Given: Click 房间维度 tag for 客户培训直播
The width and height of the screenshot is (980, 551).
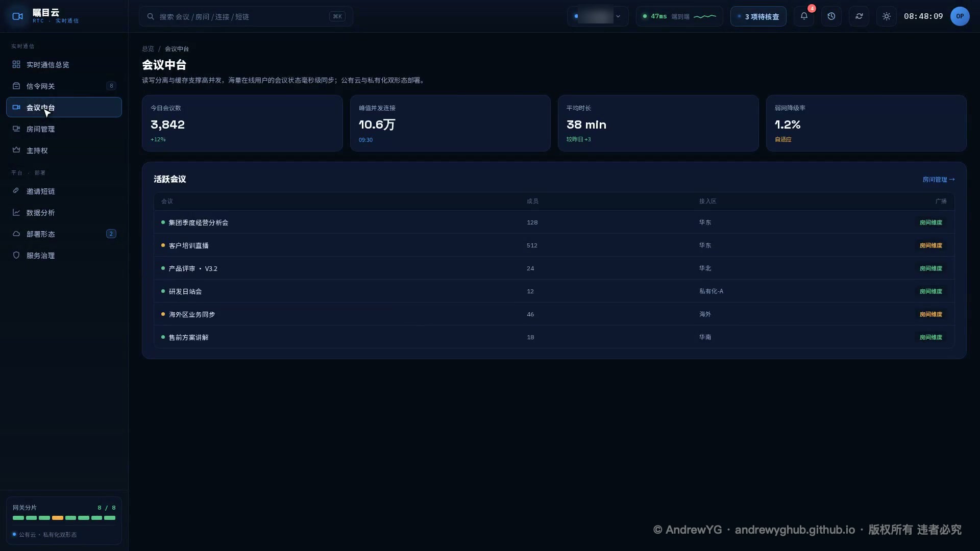Looking at the screenshot, I should tap(931, 245).
